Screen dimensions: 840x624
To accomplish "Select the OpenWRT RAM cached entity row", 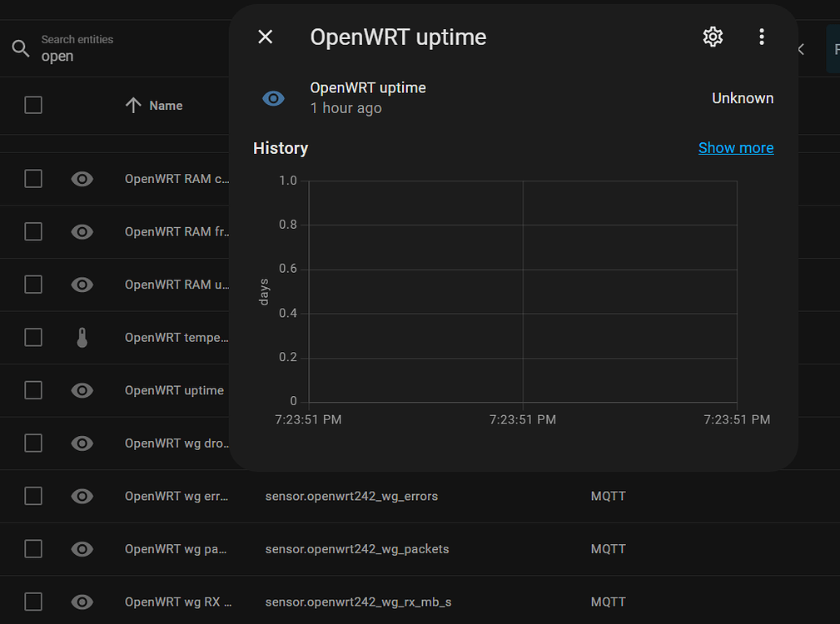I will click(x=177, y=178).
